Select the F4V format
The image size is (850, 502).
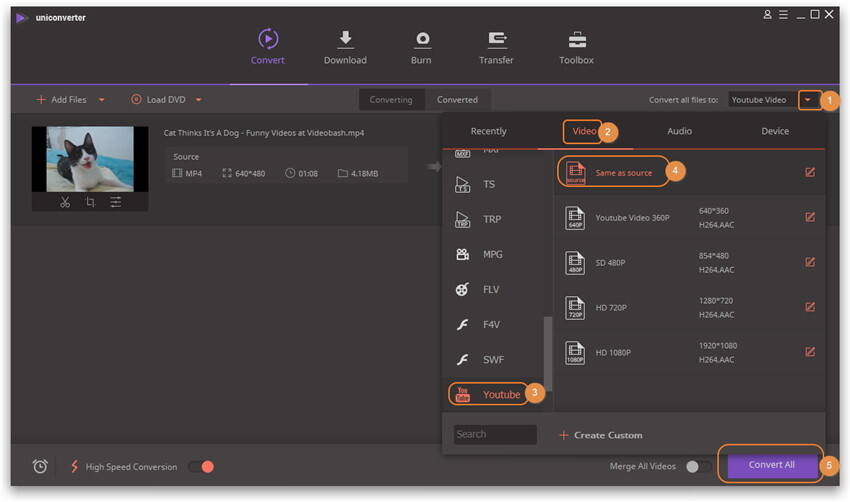click(x=492, y=325)
